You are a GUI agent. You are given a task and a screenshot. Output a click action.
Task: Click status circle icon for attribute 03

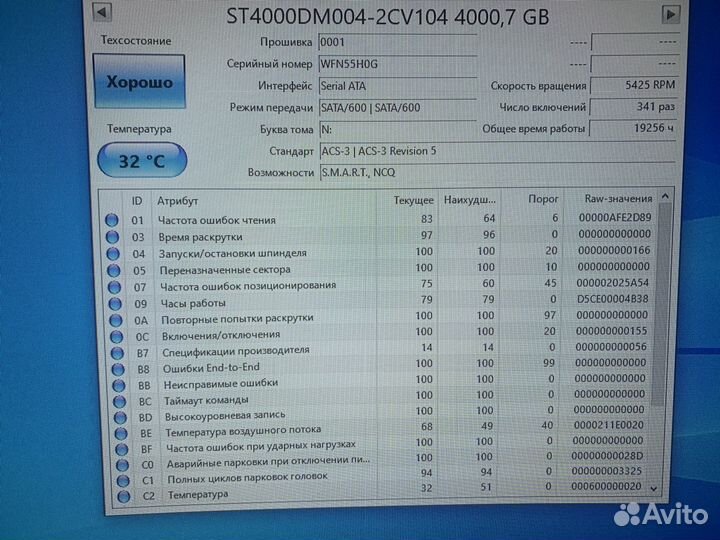[x=112, y=237]
